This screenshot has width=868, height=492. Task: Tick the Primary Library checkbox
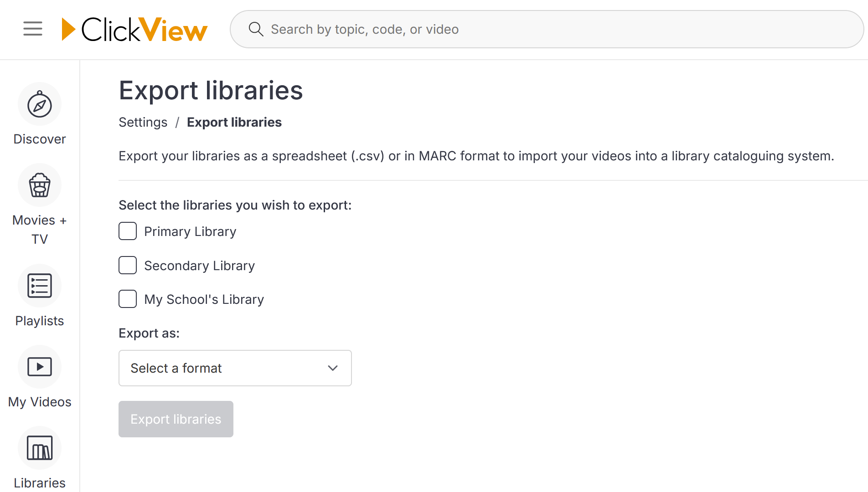128,231
